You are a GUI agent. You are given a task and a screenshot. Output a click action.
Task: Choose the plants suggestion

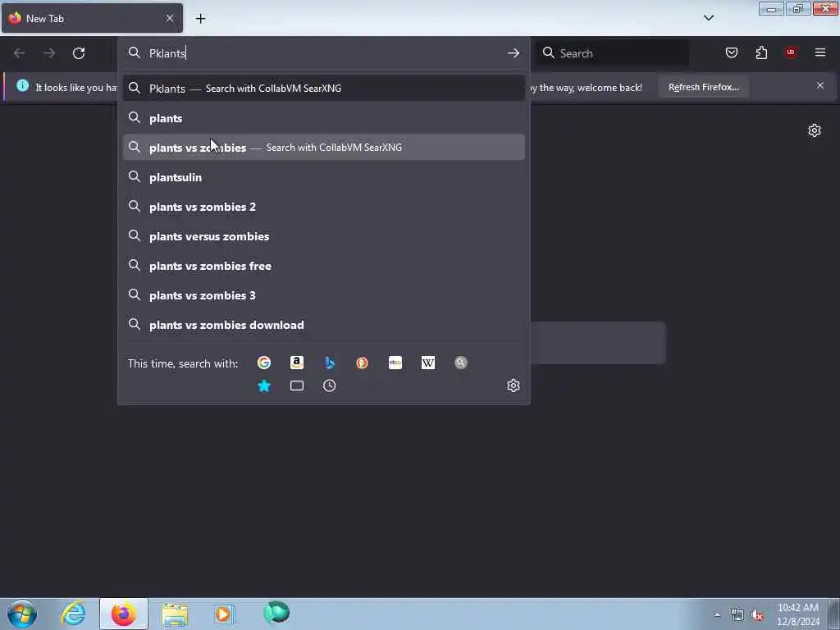click(x=323, y=118)
